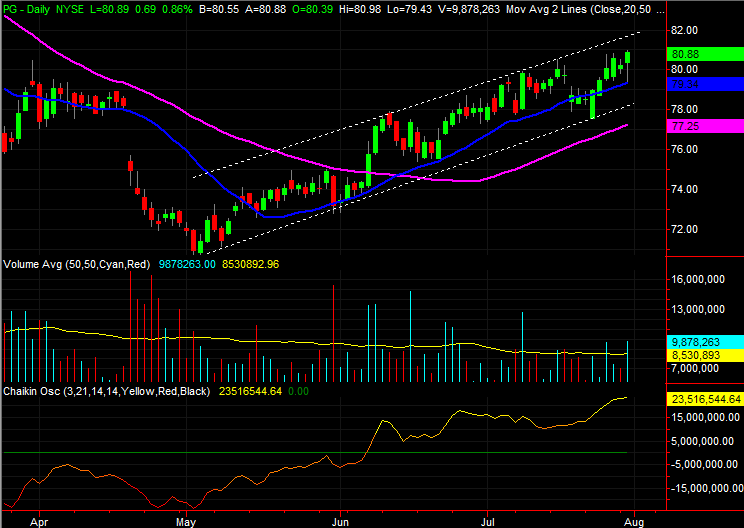
Task: Click the May label on time axis
Action: tap(186, 522)
